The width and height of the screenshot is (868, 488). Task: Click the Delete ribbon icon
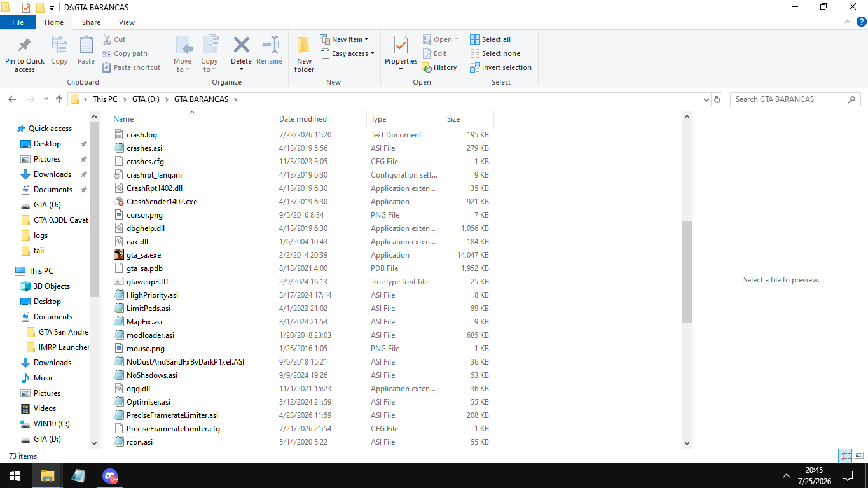[241, 45]
